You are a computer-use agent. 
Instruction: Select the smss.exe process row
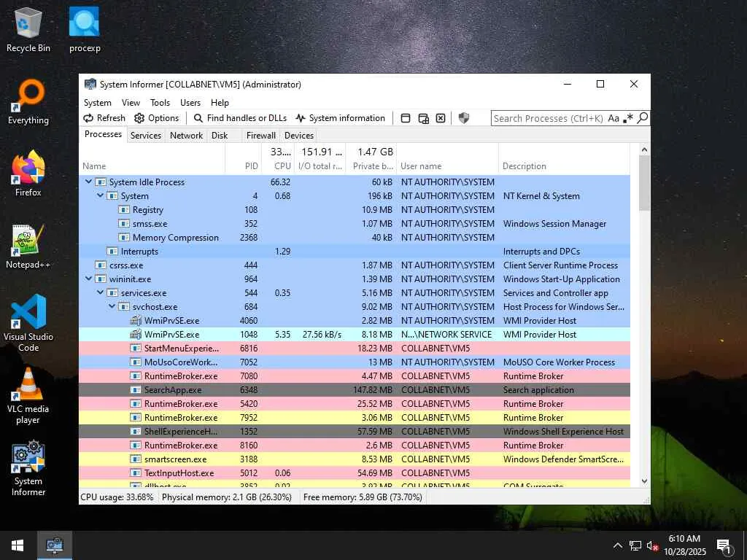tap(355, 223)
